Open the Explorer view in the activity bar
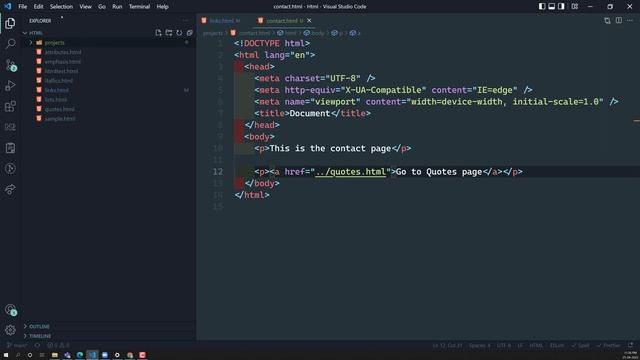 pos(10,23)
